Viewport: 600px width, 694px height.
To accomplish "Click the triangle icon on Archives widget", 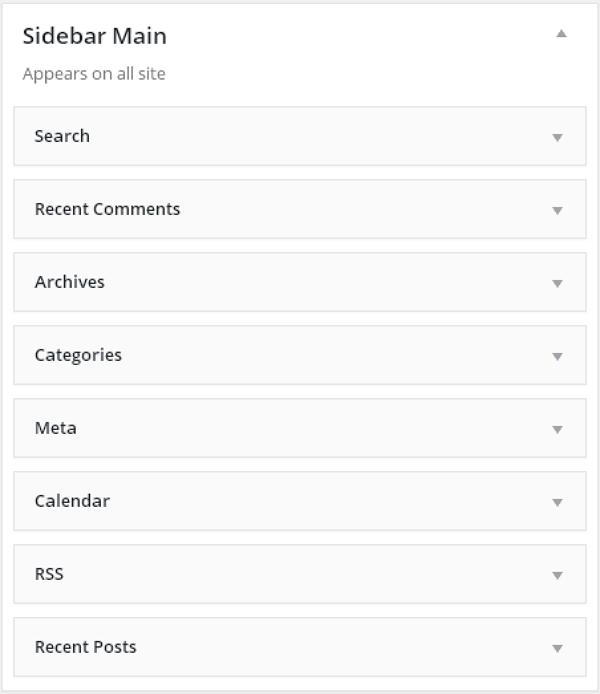I will [558, 283].
